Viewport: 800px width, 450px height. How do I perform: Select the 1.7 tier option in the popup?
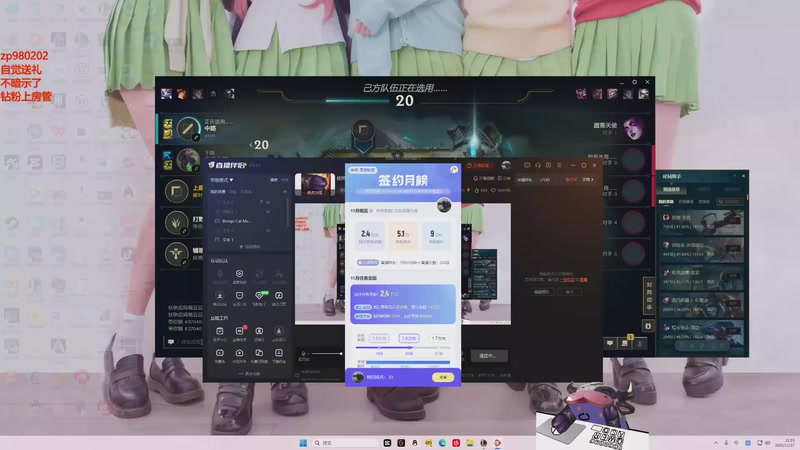438,338
